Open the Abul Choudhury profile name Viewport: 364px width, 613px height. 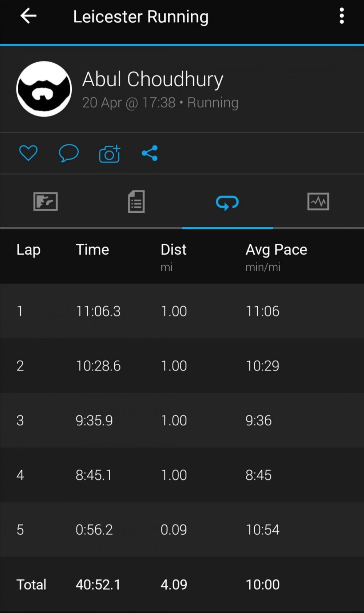(x=153, y=79)
